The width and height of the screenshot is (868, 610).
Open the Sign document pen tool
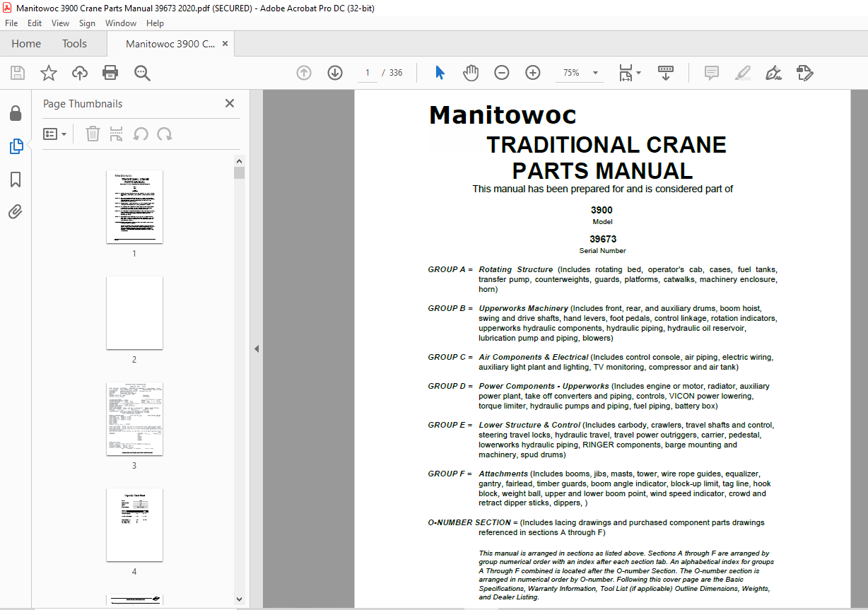click(773, 73)
